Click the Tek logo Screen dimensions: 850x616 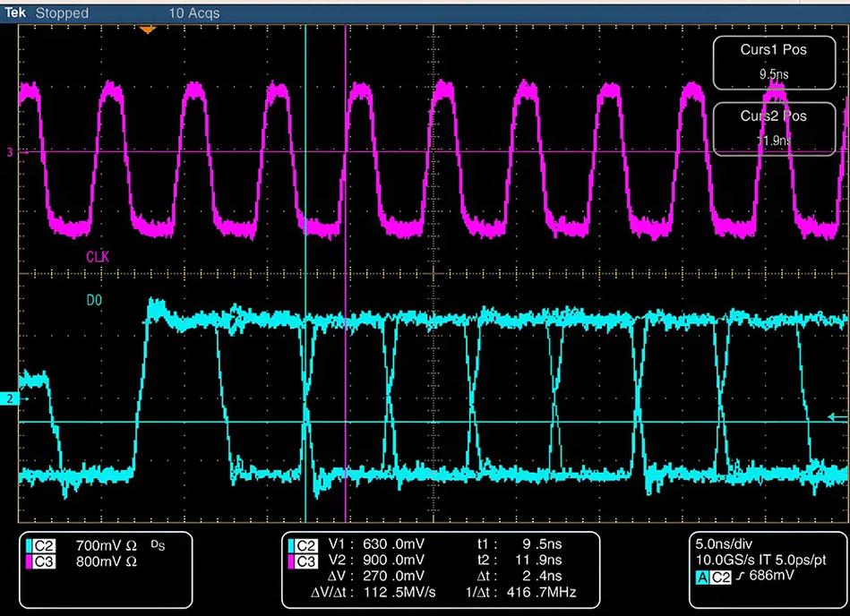(x=15, y=13)
